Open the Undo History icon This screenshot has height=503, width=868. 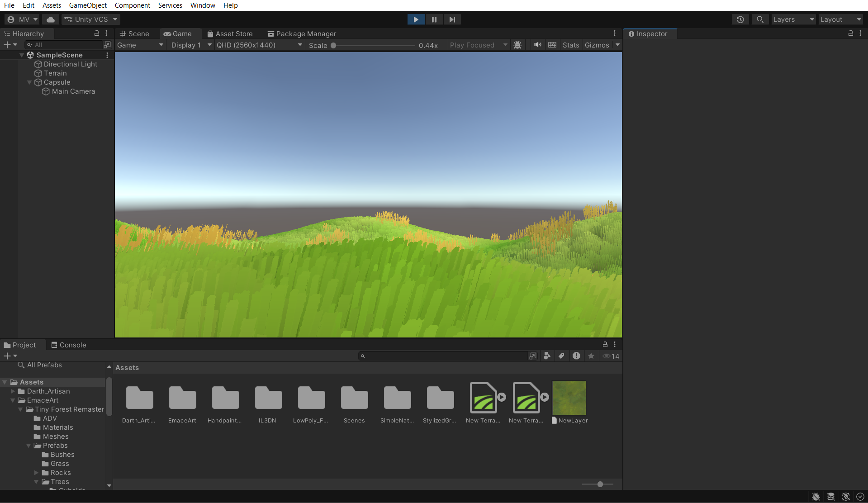[x=740, y=19]
